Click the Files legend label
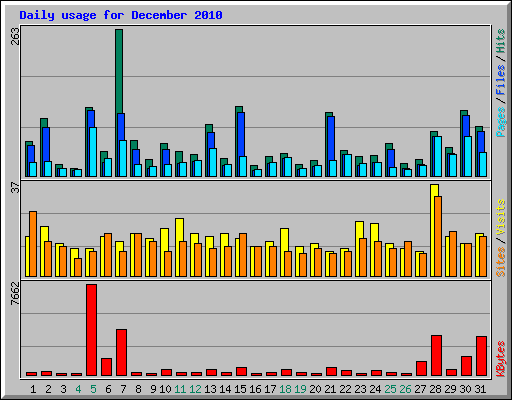 (x=501, y=80)
